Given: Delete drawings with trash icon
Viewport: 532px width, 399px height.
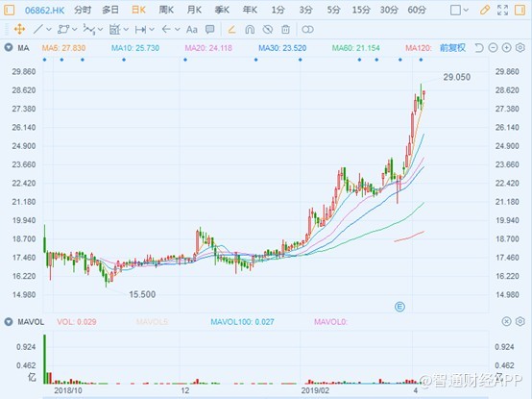Looking at the screenshot, I should pos(285,30).
